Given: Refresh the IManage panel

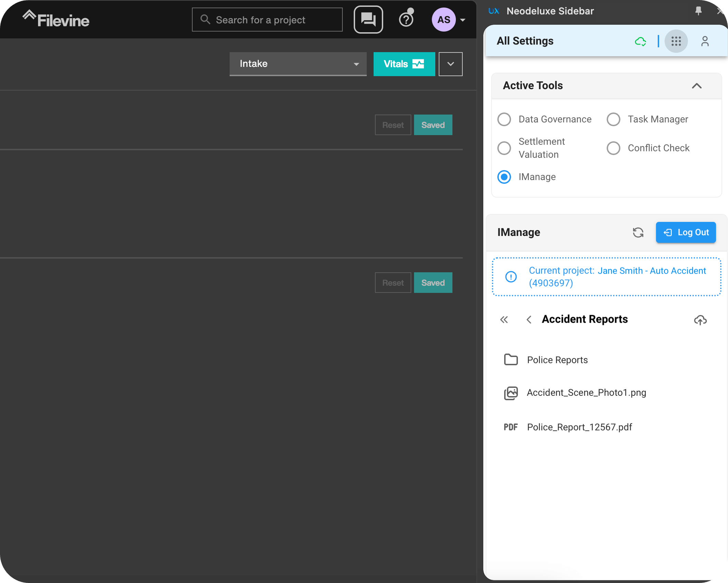Looking at the screenshot, I should click(638, 233).
